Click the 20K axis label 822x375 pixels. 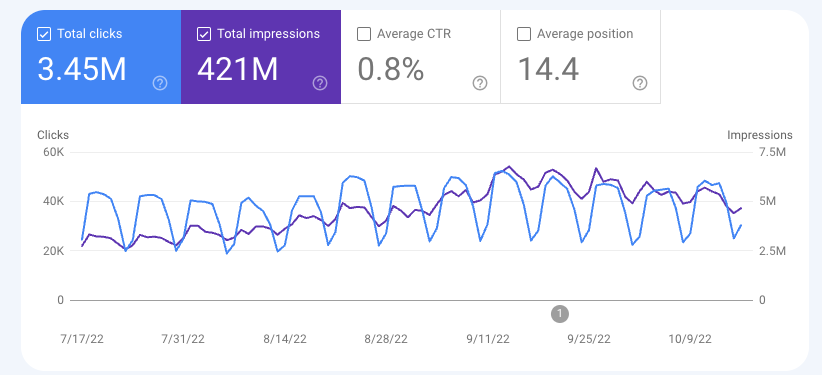point(53,251)
